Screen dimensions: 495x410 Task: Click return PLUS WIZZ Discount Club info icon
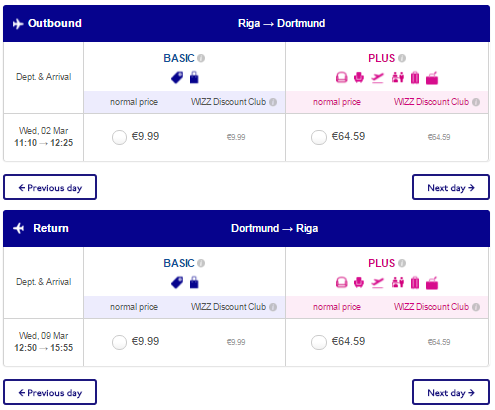pos(476,307)
